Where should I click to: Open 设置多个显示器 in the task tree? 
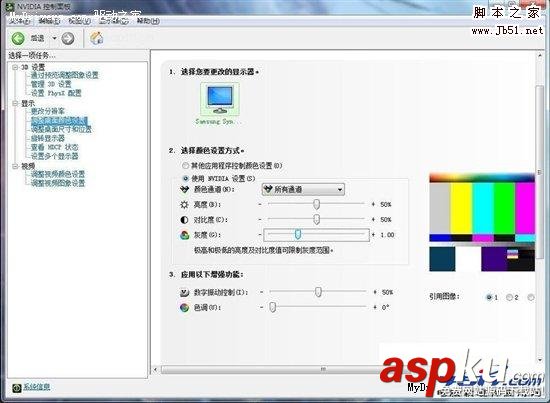pyautogui.click(x=54, y=156)
